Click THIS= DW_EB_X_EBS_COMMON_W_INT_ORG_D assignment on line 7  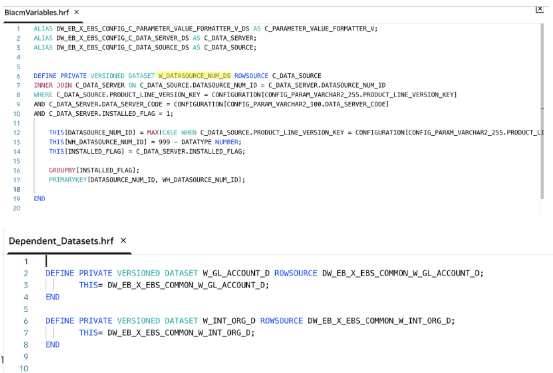[x=166, y=333]
